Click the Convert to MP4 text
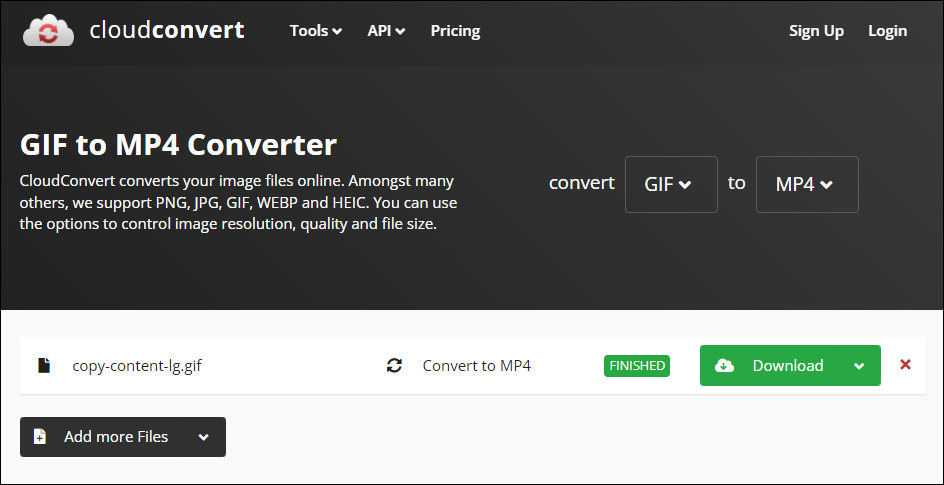The height and width of the screenshot is (485, 944). (x=477, y=365)
